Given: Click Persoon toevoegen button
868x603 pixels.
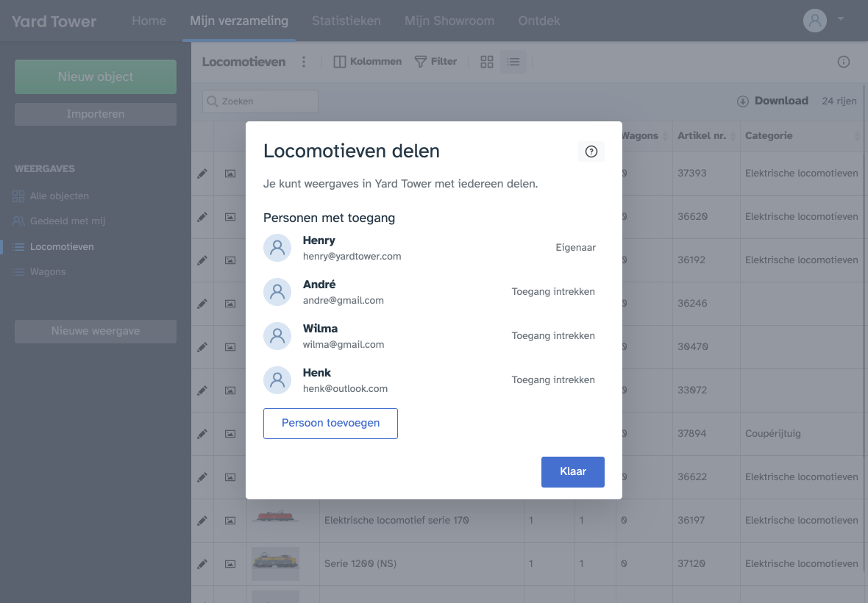Looking at the screenshot, I should (x=330, y=424).
